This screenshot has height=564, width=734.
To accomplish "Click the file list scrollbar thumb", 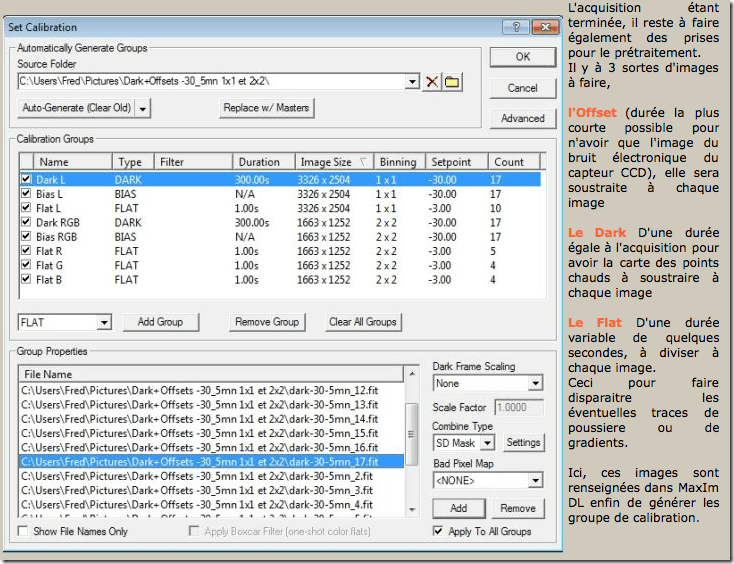I will [411, 434].
